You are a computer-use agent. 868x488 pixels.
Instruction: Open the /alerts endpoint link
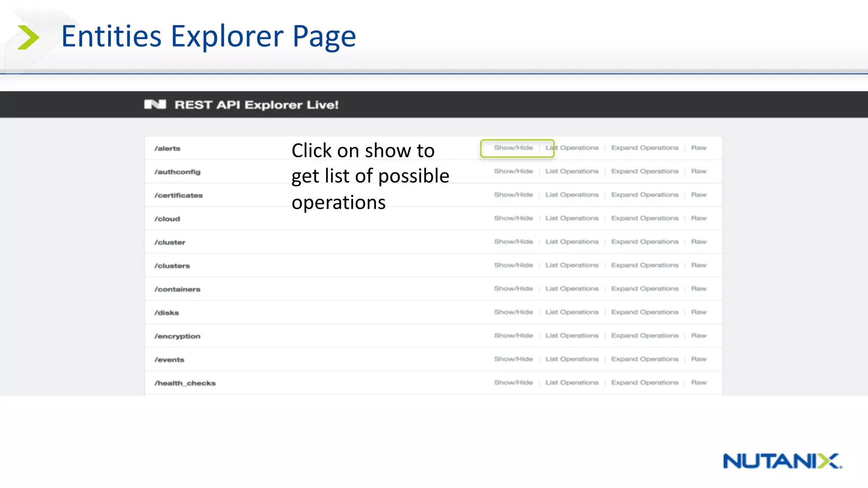click(x=167, y=148)
